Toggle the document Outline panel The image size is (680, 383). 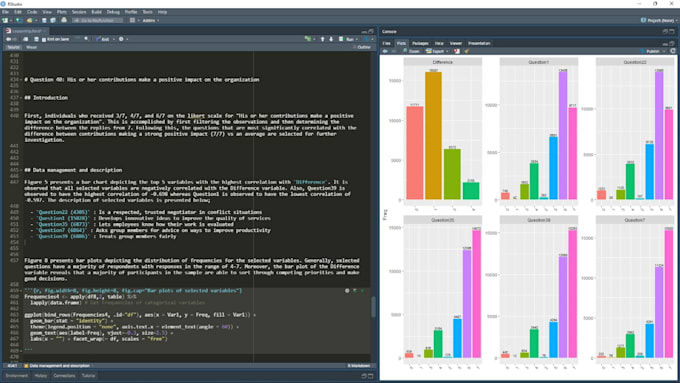[362, 47]
